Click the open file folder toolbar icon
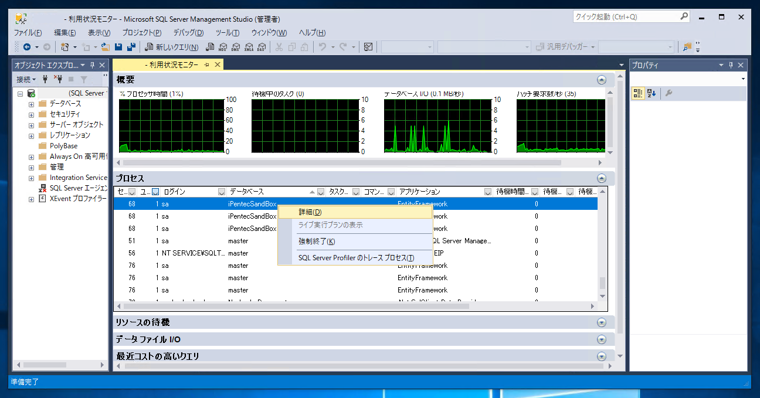The width and height of the screenshot is (760, 398). point(105,47)
